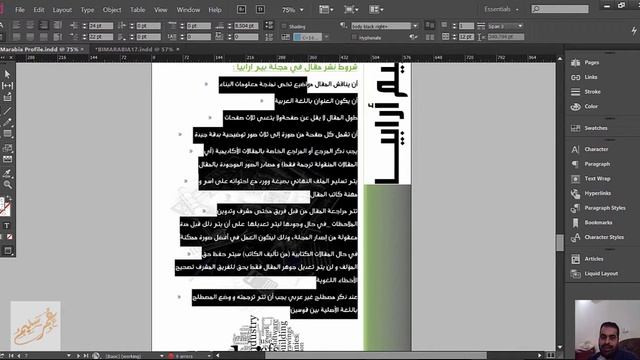Select the Gradient Feather tool
The image size is (640, 360).
tap(7, 159)
